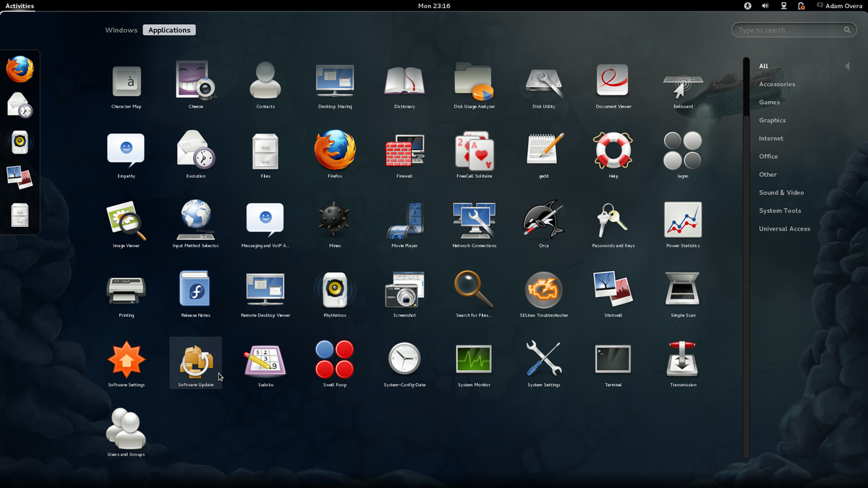Open System Monitor
This screenshot has width=868, height=488.
474,359
